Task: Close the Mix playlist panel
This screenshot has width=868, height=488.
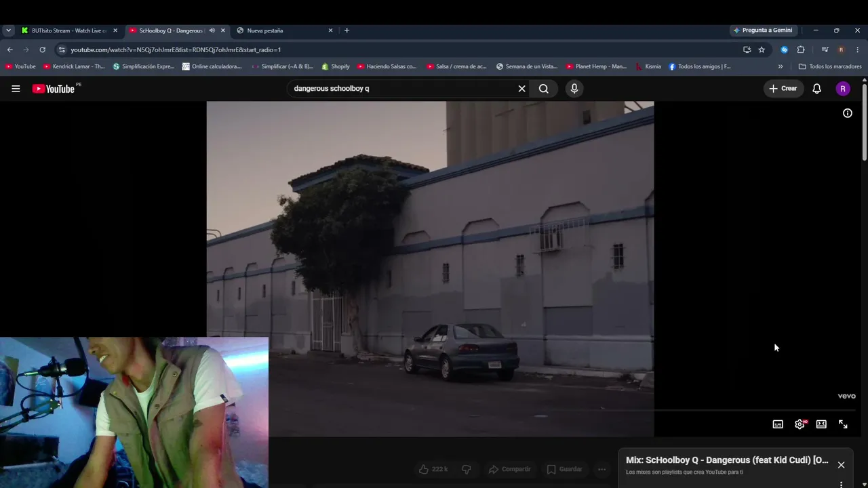Action: (x=841, y=465)
